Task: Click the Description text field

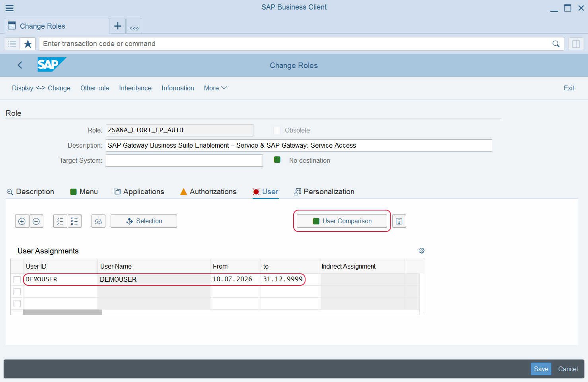Action: tap(299, 145)
